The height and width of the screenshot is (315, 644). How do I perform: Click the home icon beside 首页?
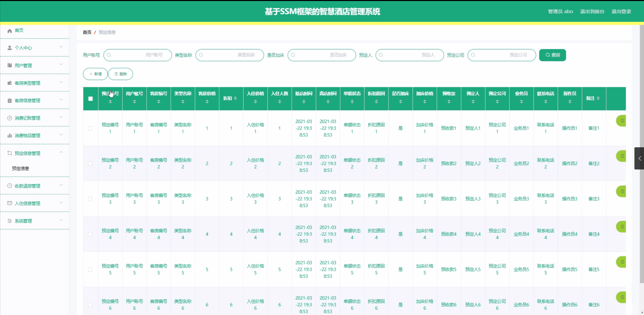pos(10,31)
